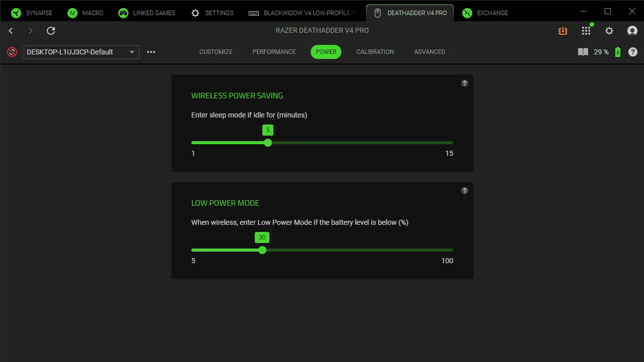This screenshot has width=644, height=362.
Task: Click the Low Power Mode heading
Action: pos(225,203)
